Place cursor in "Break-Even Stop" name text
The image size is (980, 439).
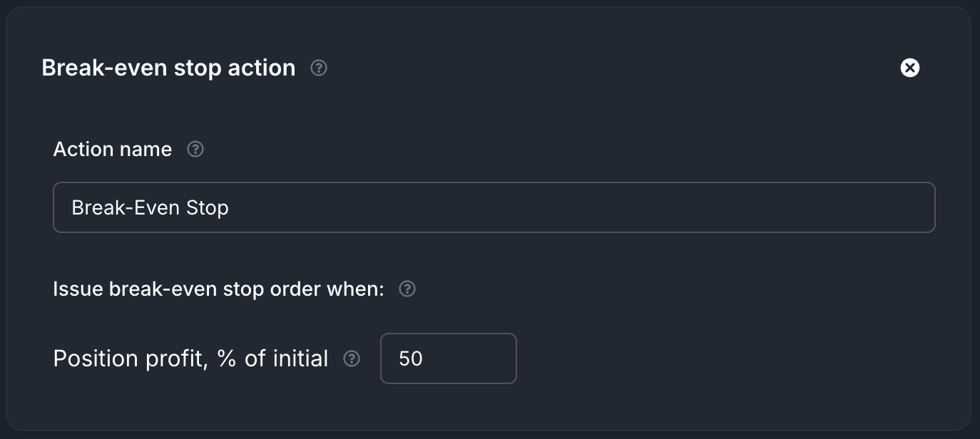tap(150, 207)
